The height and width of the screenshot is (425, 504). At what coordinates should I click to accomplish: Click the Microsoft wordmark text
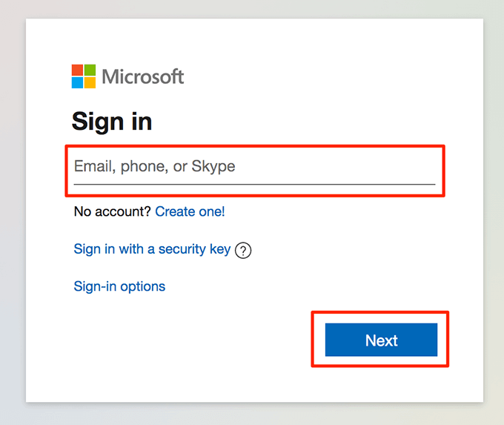pos(143,76)
